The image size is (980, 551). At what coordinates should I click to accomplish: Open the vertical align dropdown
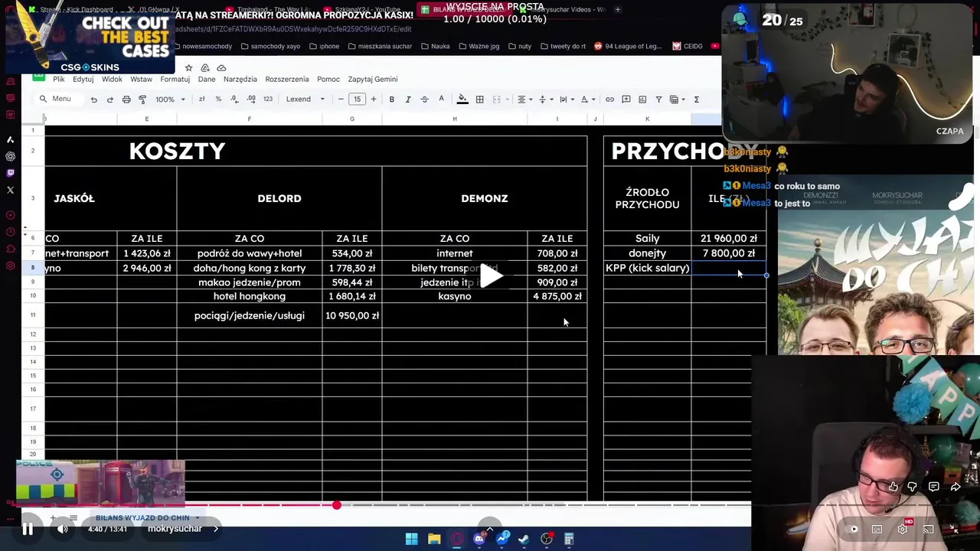click(x=545, y=99)
